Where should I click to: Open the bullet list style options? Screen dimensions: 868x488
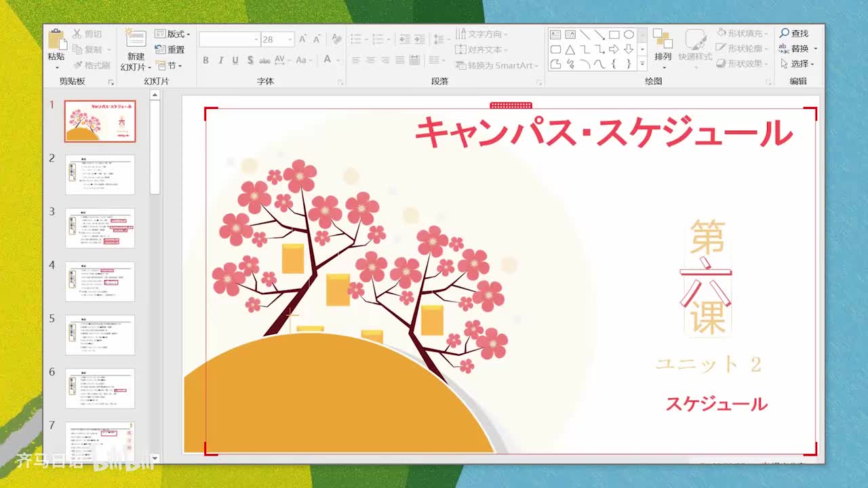click(x=359, y=39)
